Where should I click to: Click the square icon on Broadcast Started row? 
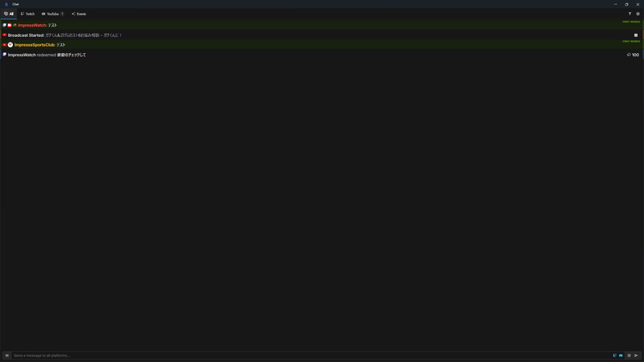(636, 35)
